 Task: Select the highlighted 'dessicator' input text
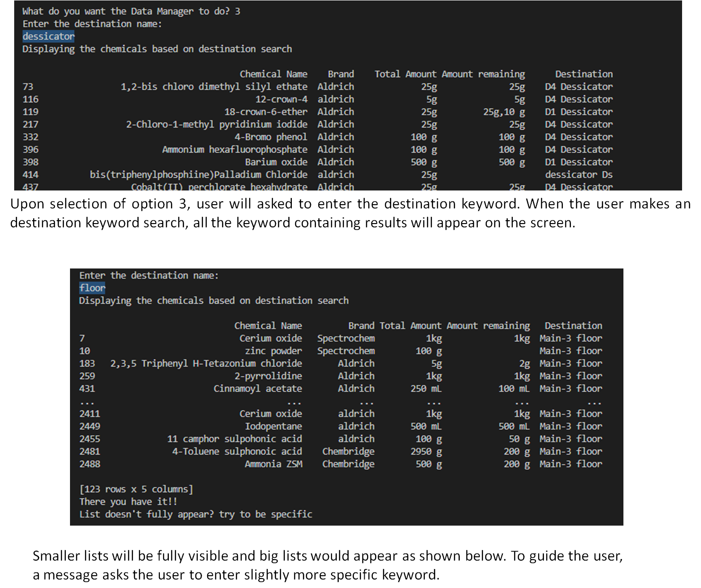point(48,36)
